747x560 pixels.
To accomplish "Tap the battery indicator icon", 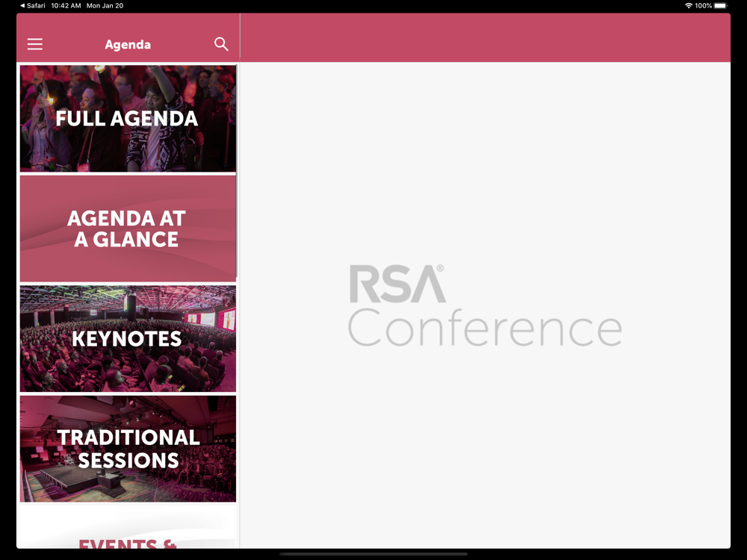I will click(x=721, y=6).
